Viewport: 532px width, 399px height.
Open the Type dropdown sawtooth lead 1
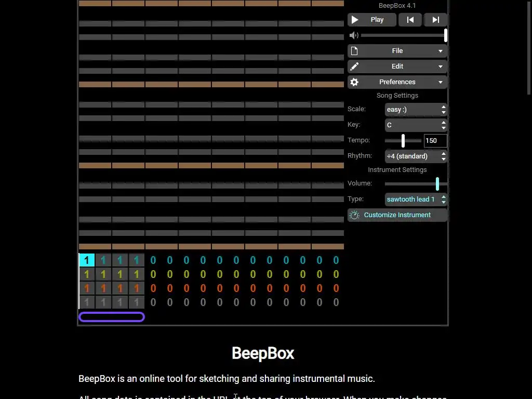pyautogui.click(x=416, y=199)
